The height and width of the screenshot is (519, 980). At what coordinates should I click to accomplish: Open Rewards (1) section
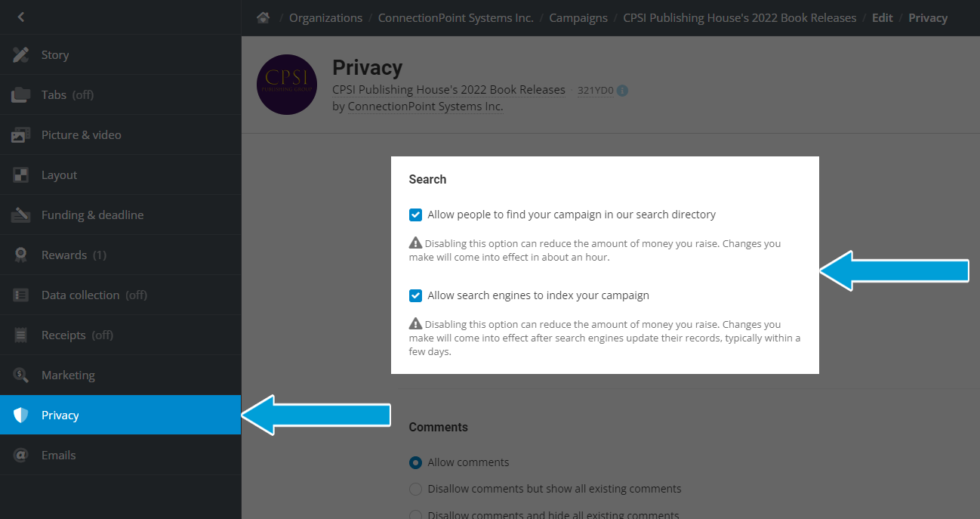click(121, 255)
